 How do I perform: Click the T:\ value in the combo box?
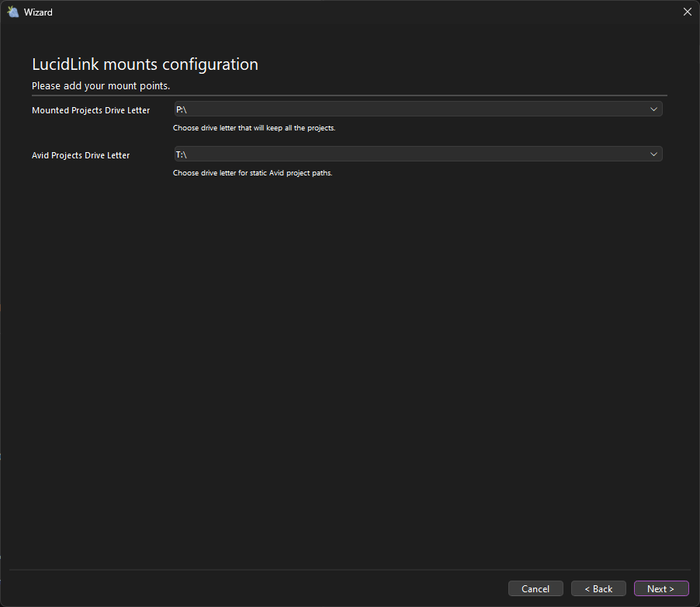(x=182, y=154)
